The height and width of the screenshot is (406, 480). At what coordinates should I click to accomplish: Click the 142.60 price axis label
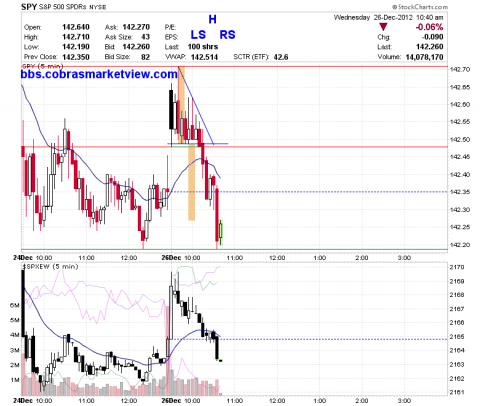point(460,105)
